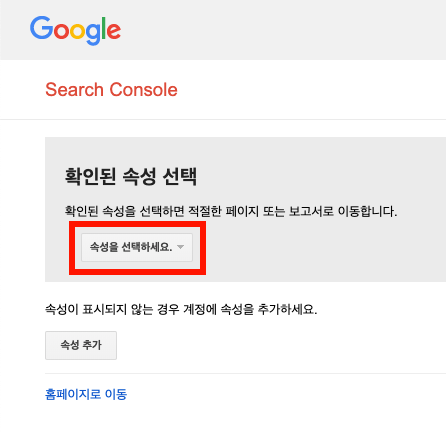Click the red letter e in Google logo
Image resolution: width=446 pixels, height=436 pixels.
(x=114, y=31)
